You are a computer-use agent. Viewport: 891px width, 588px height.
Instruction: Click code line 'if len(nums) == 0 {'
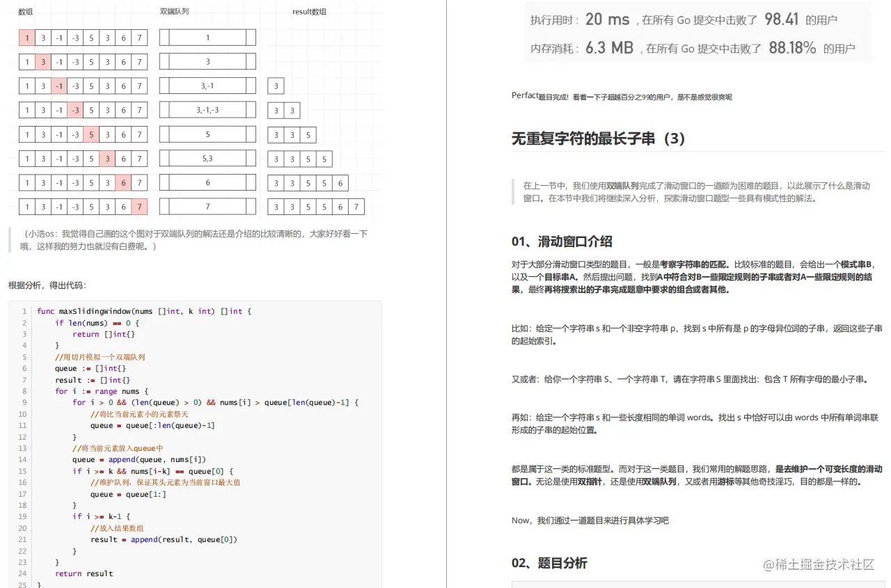97,323
